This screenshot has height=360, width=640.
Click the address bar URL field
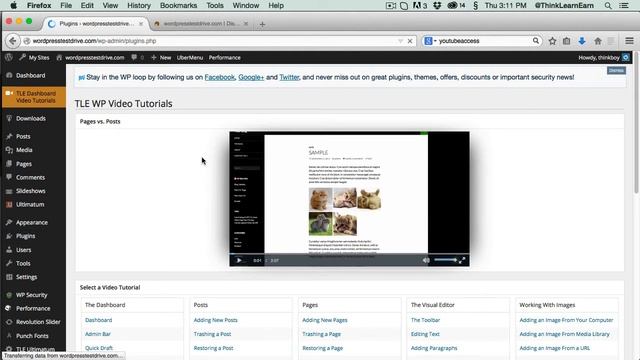click(x=212, y=41)
